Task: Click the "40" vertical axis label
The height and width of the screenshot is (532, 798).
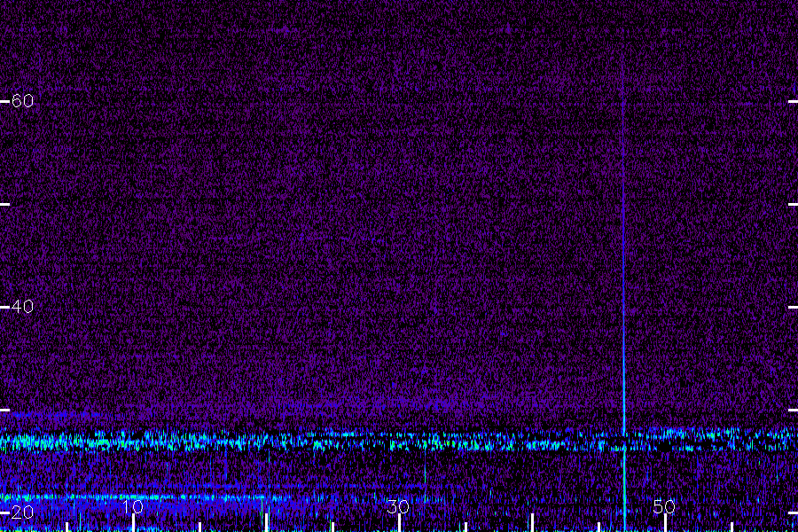Action: pyautogui.click(x=22, y=307)
